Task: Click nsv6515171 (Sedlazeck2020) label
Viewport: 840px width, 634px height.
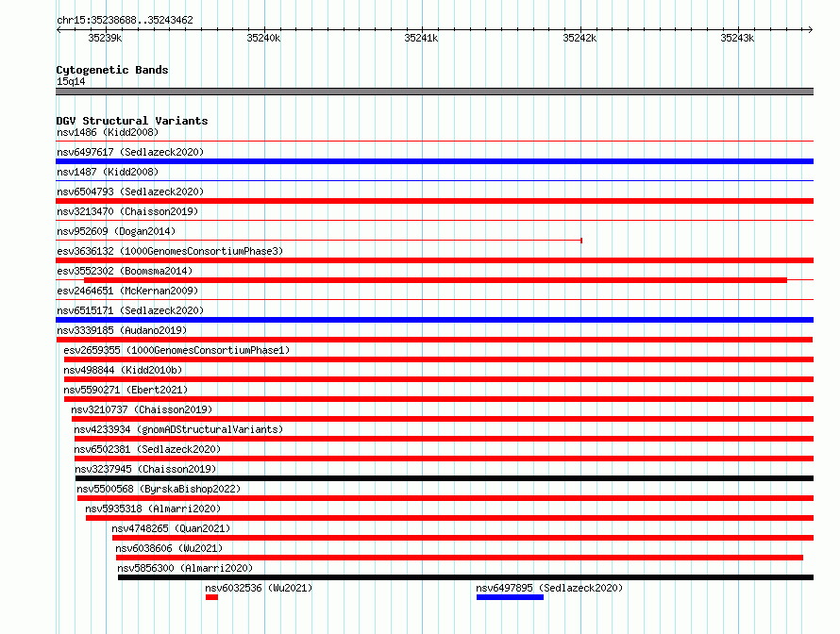Action: click(130, 310)
